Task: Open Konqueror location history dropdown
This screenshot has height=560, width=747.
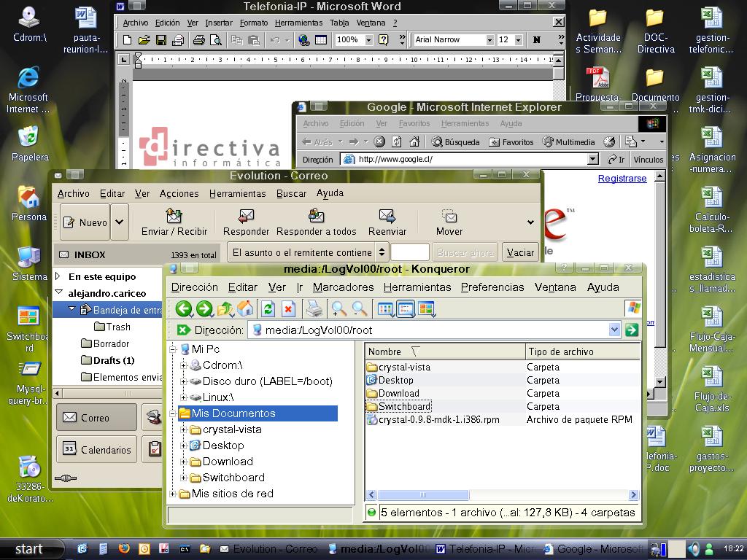Action: 614,330
